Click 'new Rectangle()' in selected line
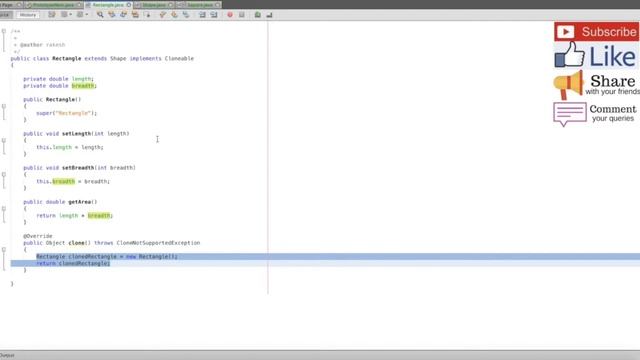Image resolution: width=640 pixels, height=360 pixels. tap(151, 256)
